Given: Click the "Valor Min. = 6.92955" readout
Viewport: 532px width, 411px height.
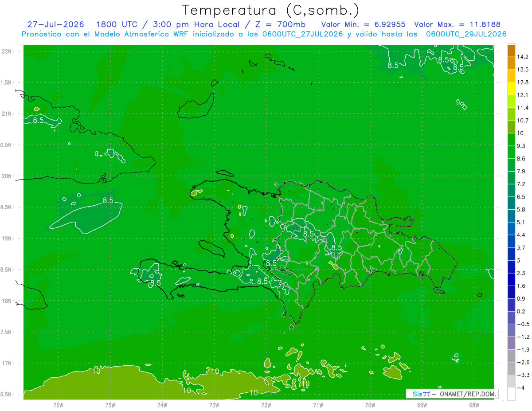Looking at the screenshot, I should pos(363,24).
